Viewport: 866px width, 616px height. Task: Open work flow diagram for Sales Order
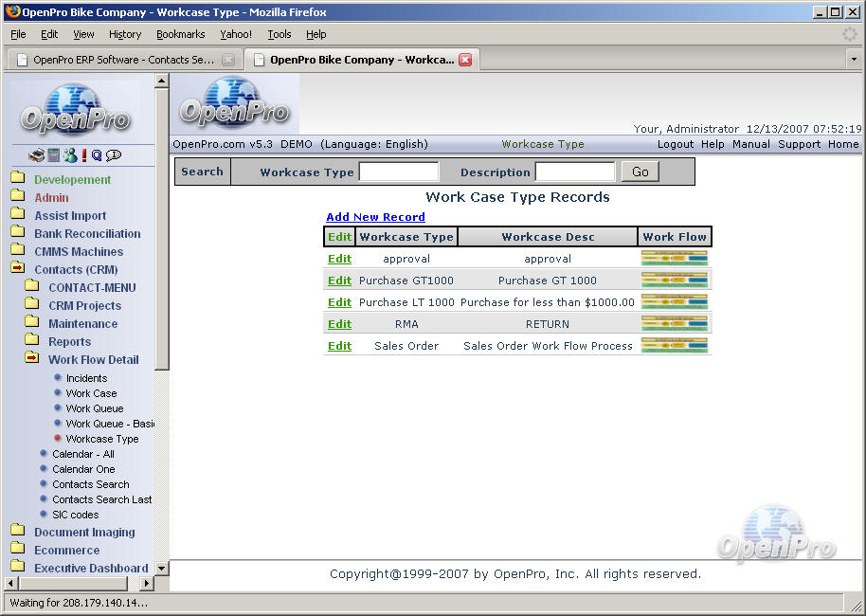pyautogui.click(x=675, y=346)
